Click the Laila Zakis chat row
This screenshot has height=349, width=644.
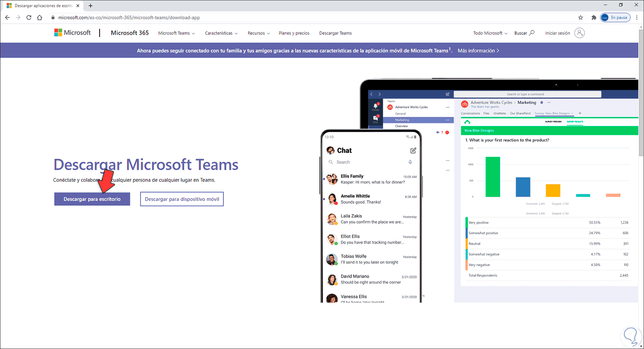click(x=371, y=219)
